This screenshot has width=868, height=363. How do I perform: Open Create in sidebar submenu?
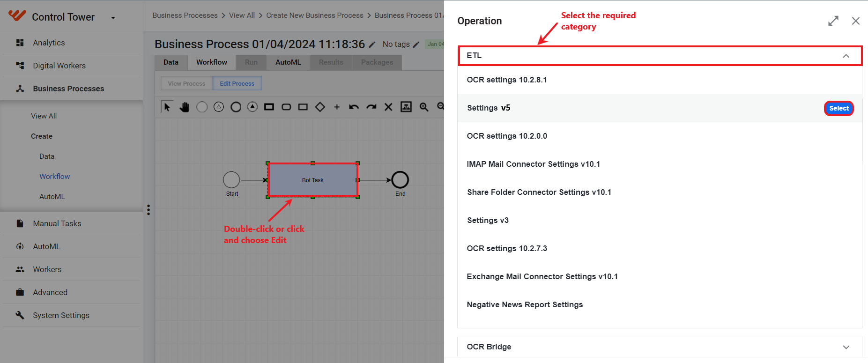point(42,136)
